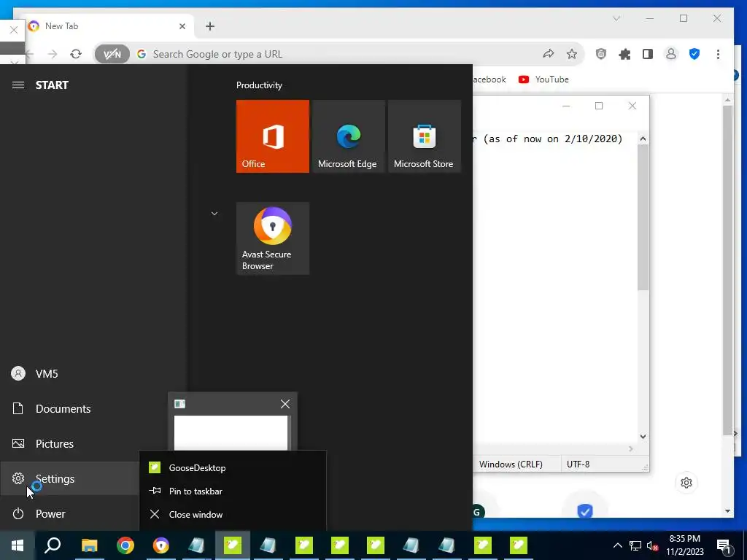Click the Windows Start button on taskbar
This screenshot has width=747, height=560.
18,545
